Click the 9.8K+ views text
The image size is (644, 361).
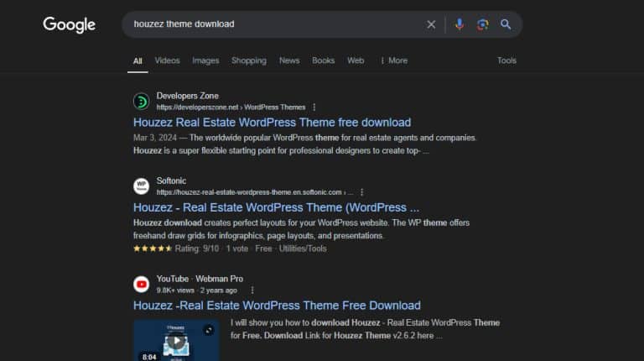(175, 290)
